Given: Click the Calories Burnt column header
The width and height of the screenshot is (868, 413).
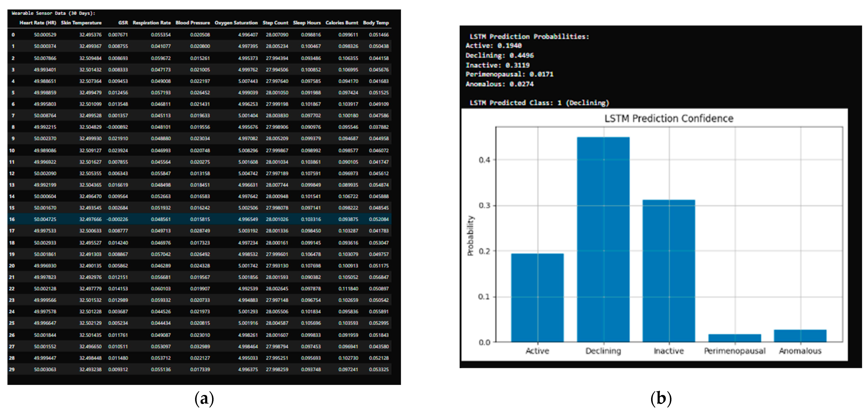Looking at the screenshot, I should click(x=342, y=23).
